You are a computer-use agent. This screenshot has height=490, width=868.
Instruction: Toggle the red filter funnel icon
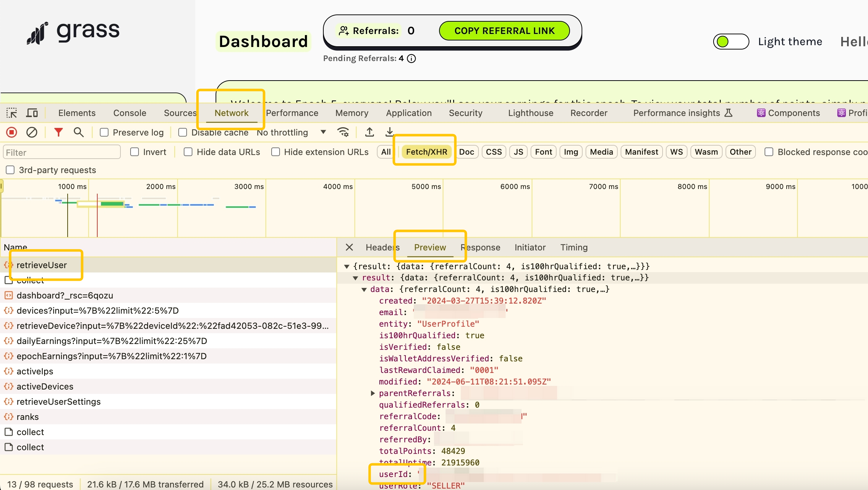[x=58, y=133]
